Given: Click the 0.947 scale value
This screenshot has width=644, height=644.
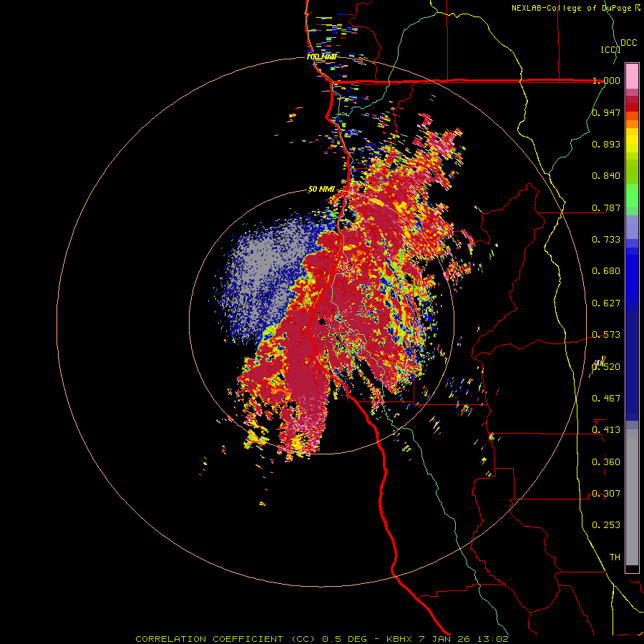Looking at the screenshot, I should 606,112.
